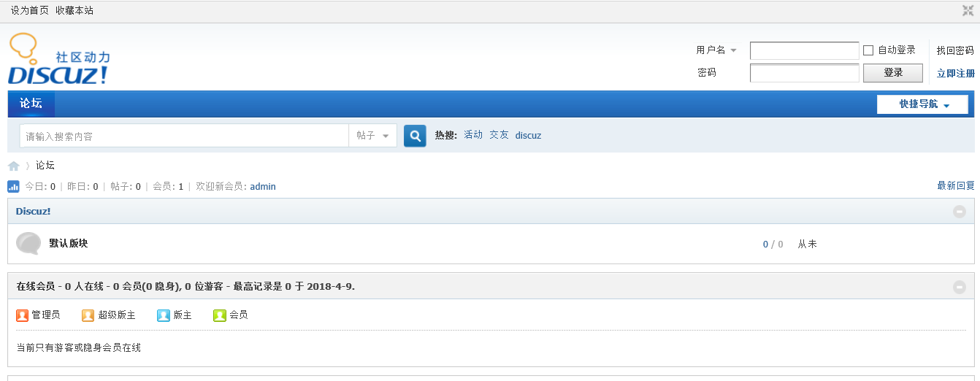The image size is (980, 381).
Task: Click the 在线会员 heading link
Action: (x=35, y=286)
